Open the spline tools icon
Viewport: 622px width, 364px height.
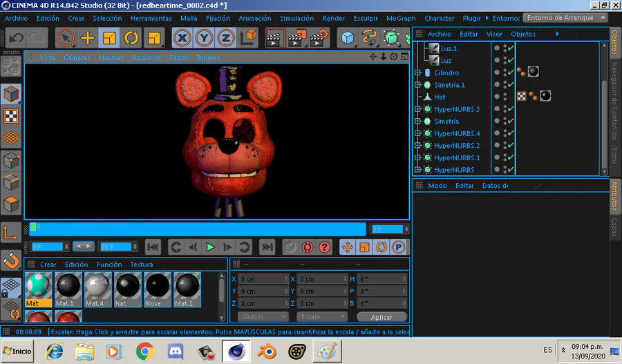tap(369, 38)
